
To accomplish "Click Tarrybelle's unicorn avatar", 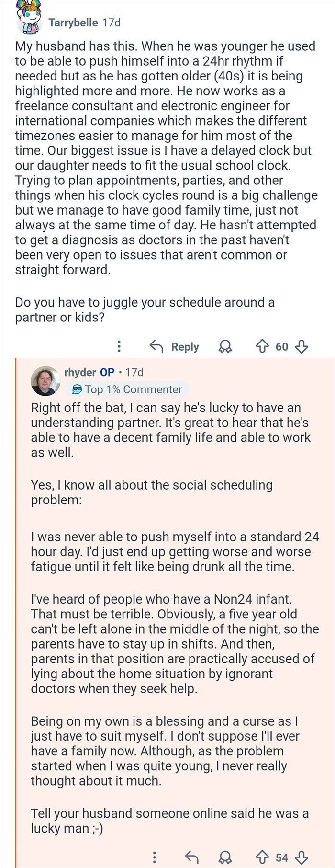I will (29, 19).
